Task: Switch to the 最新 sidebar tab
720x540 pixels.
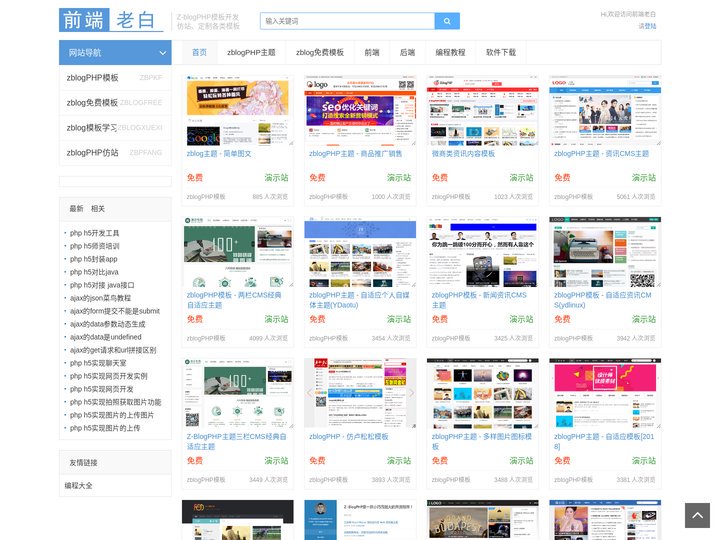Action: pyautogui.click(x=76, y=208)
